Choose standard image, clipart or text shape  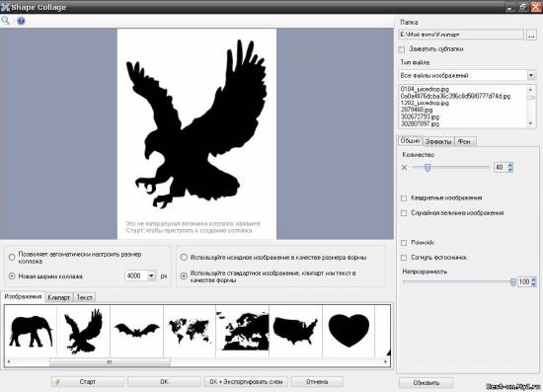[x=184, y=276]
